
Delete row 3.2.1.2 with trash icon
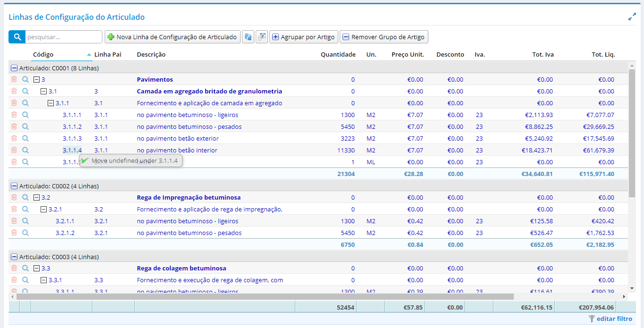click(x=14, y=233)
